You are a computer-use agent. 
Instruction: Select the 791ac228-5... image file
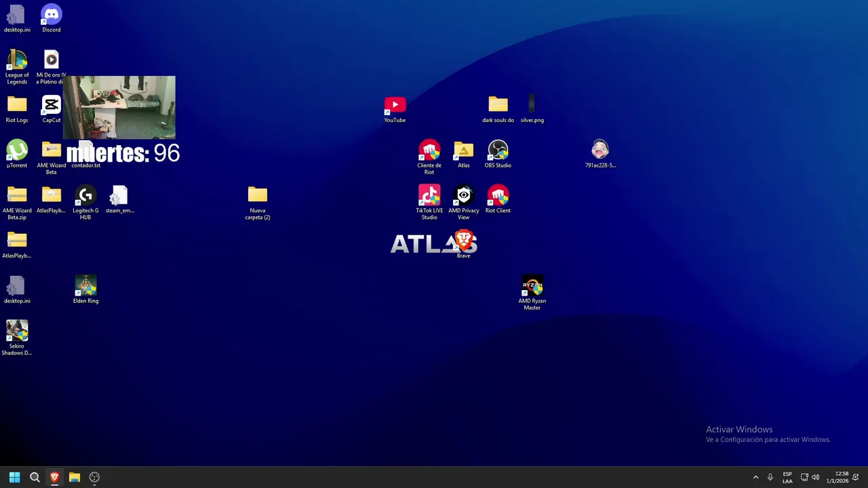click(x=600, y=154)
